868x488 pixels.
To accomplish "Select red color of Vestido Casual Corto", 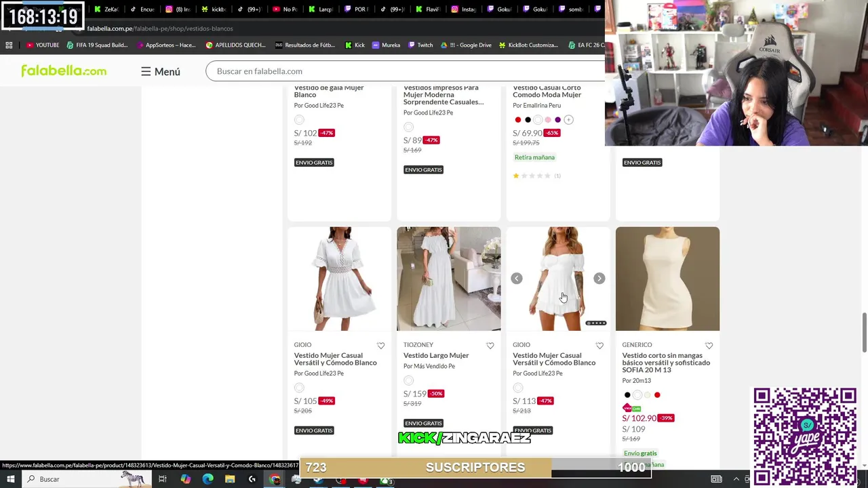I will pyautogui.click(x=518, y=120).
